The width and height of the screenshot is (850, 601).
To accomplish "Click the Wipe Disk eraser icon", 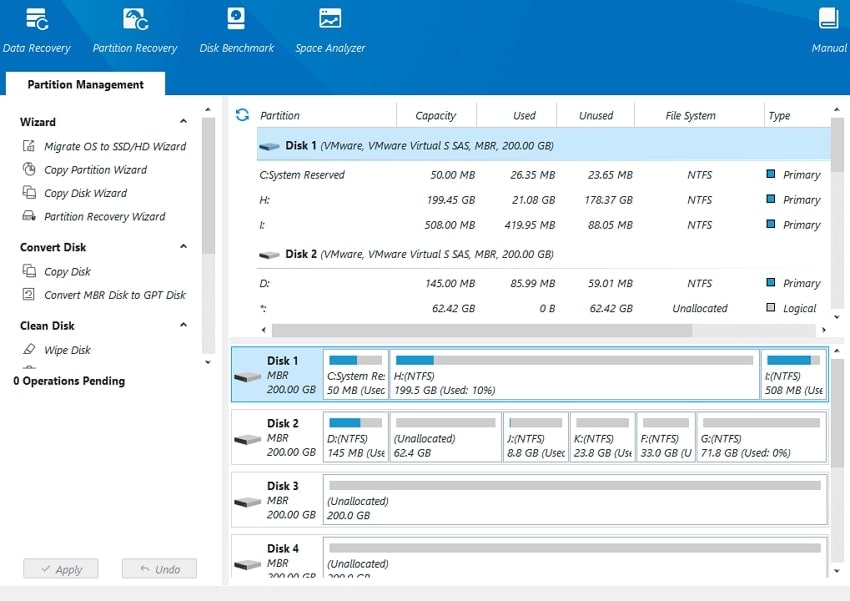I will (x=29, y=349).
